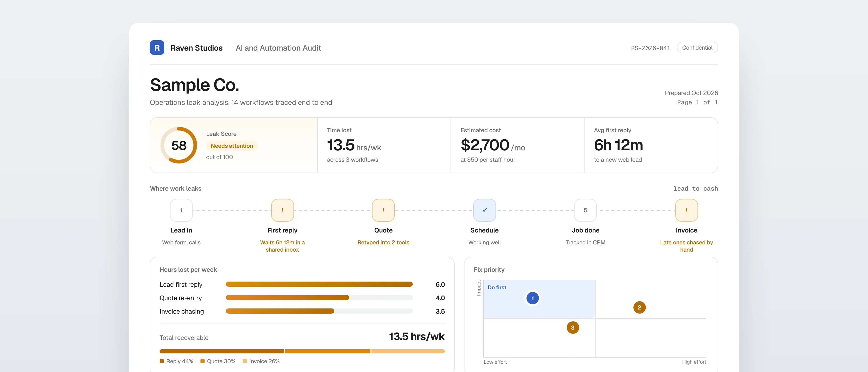Image resolution: width=868 pixels, height=372 pixels.
Task: Click the Invoice 26% legend swatch
Action: pos(245,361)
